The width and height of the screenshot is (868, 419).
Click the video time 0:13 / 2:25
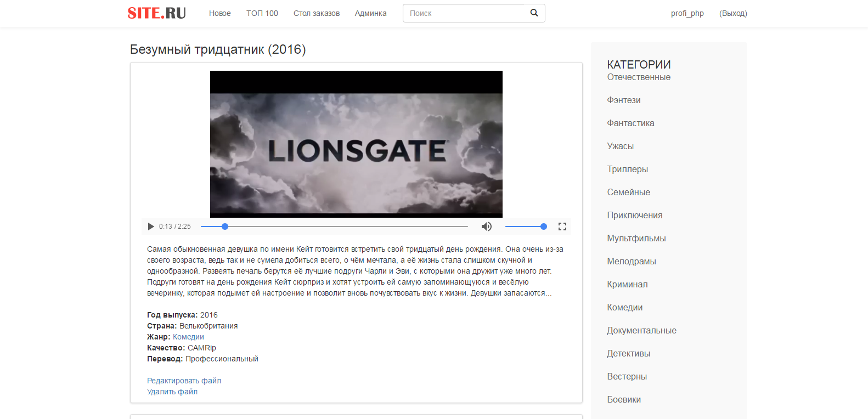[x=175, y=227]
